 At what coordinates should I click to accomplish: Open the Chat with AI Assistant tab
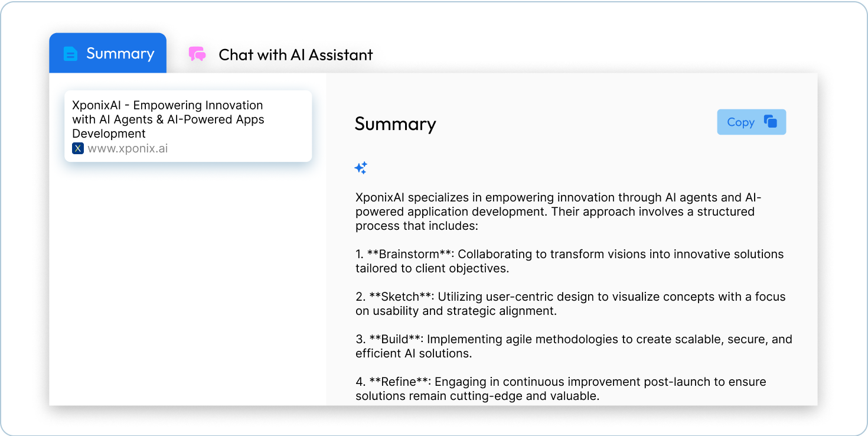pyautogui.click(x=281, y=55)
